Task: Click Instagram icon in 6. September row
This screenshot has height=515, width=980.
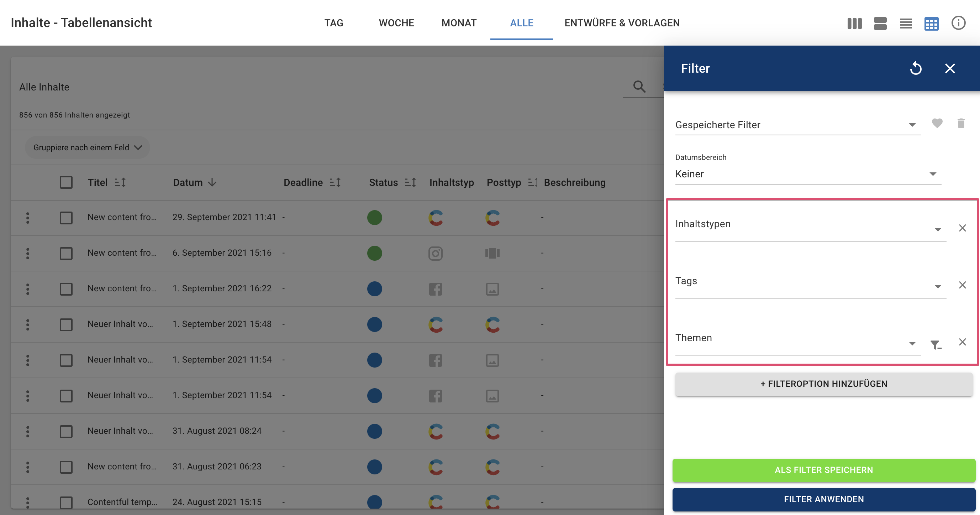Action: (x=436, y=253)
